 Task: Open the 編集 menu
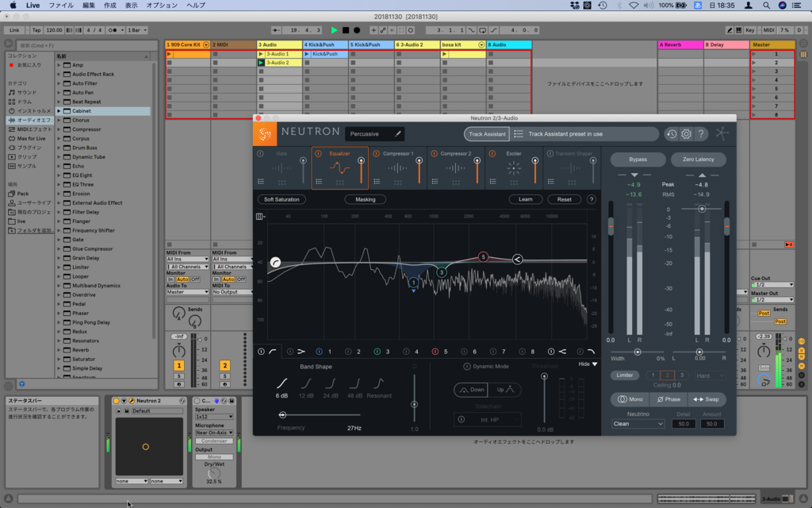click(x=89, y=6)
